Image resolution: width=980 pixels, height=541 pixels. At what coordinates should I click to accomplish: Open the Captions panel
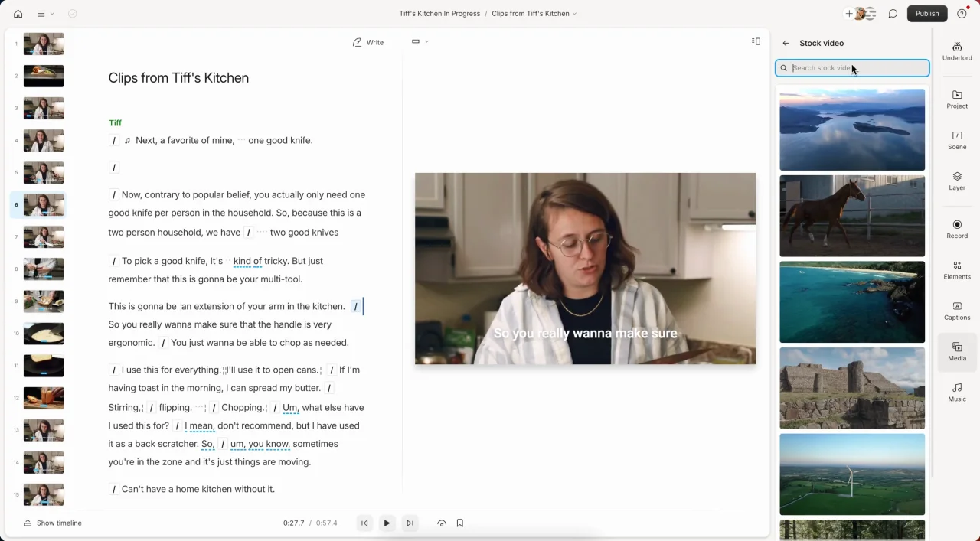point(956,312)
